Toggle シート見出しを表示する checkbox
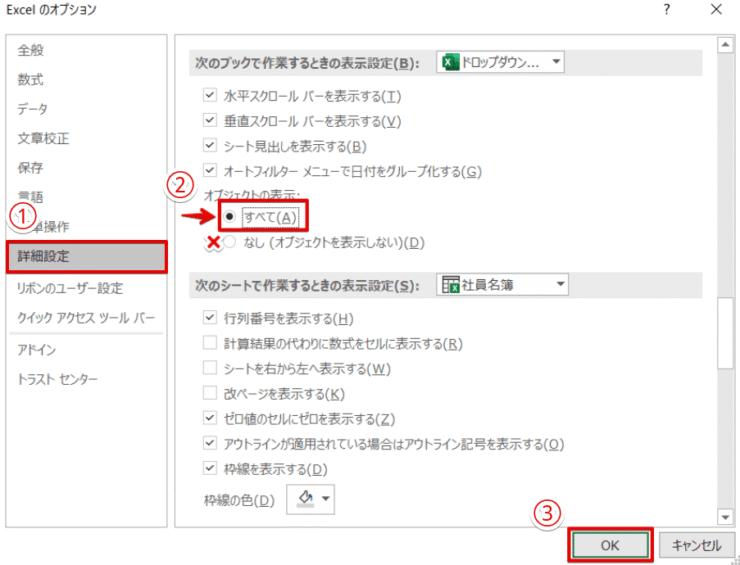Screen dimensions: 740x565 pyautogui.click(x=210, y=145)
